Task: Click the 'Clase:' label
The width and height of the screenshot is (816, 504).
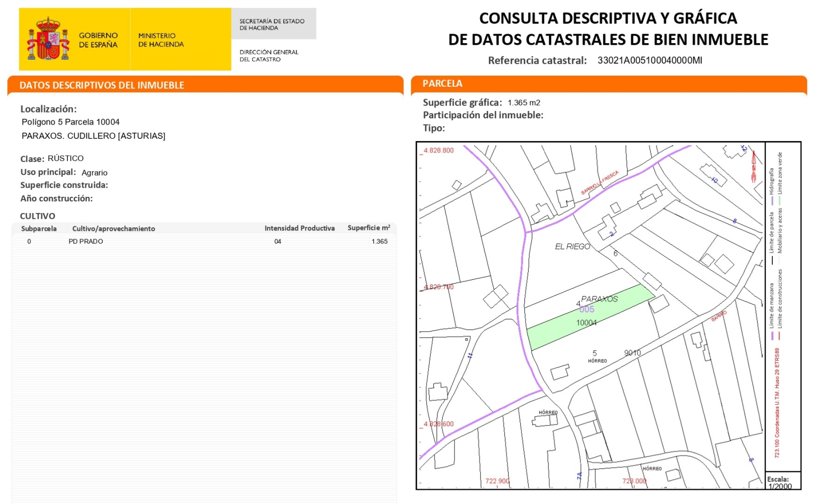Action: point(32,159)
